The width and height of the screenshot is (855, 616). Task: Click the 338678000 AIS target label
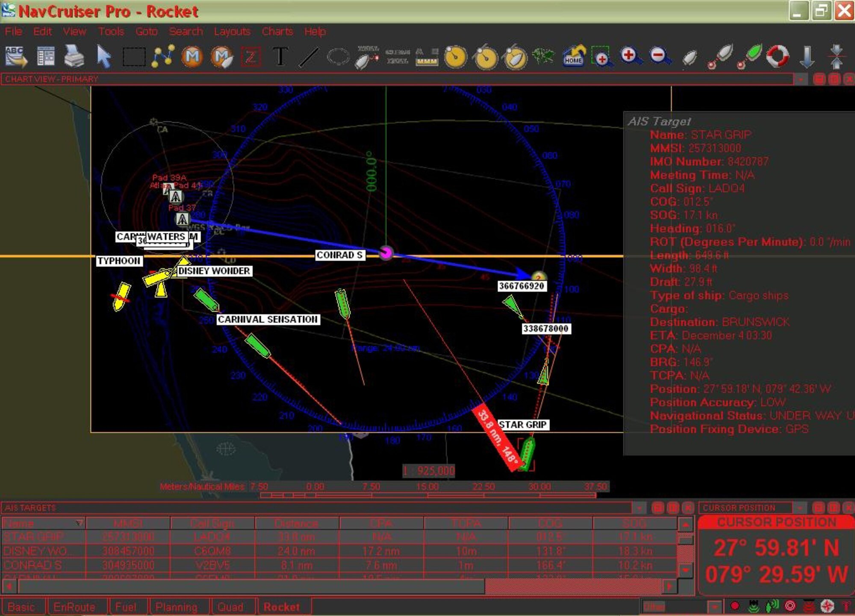[546, 329]
